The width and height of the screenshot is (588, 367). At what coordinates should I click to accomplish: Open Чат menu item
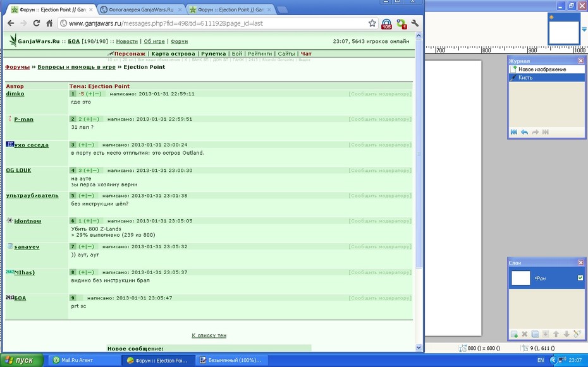(306, 54)
